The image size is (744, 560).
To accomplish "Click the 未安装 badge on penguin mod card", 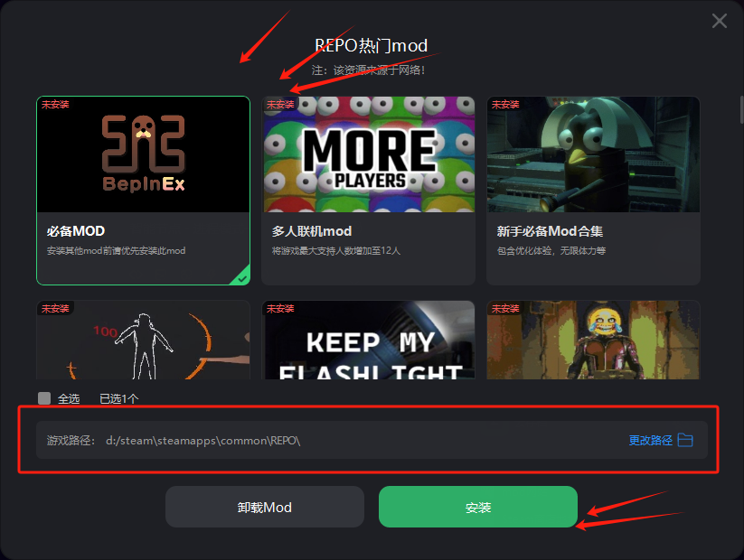I will pos(505,104).
